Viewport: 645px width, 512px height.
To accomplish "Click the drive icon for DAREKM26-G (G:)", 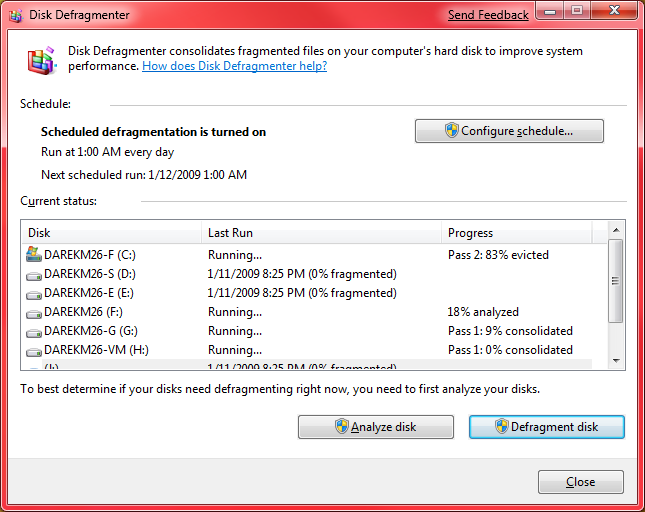I will [x=34, y=332].
